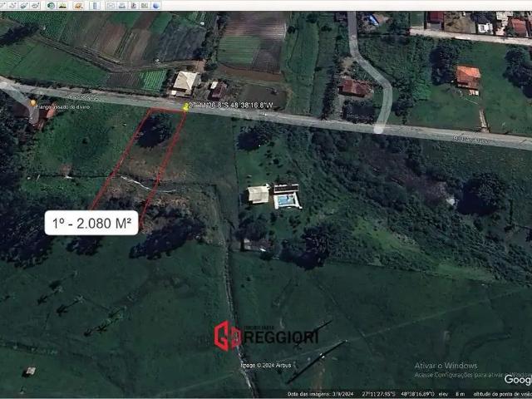Click the 'Image © 2024 Airbus' attribution
Screen dimensions: 532x399
(266, 366)
